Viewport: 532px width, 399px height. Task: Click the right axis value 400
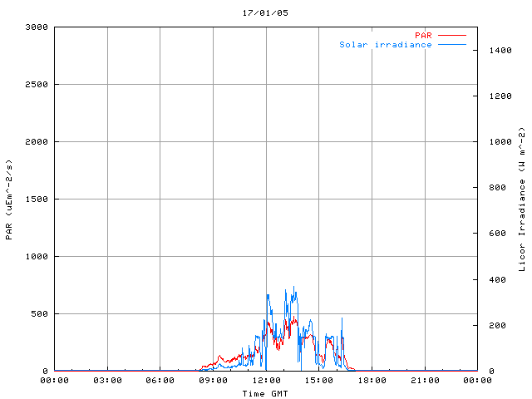point(497,280)
